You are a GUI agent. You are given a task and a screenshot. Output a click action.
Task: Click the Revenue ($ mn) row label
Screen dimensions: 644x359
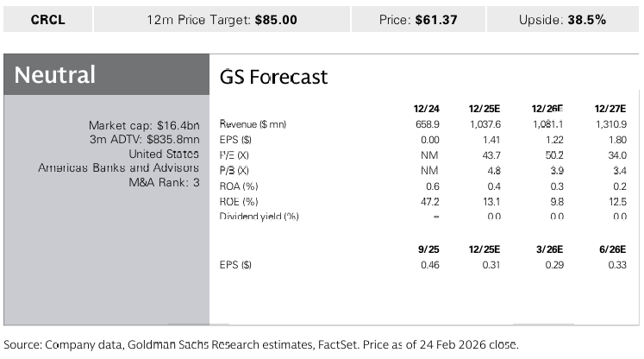[252, 124]
